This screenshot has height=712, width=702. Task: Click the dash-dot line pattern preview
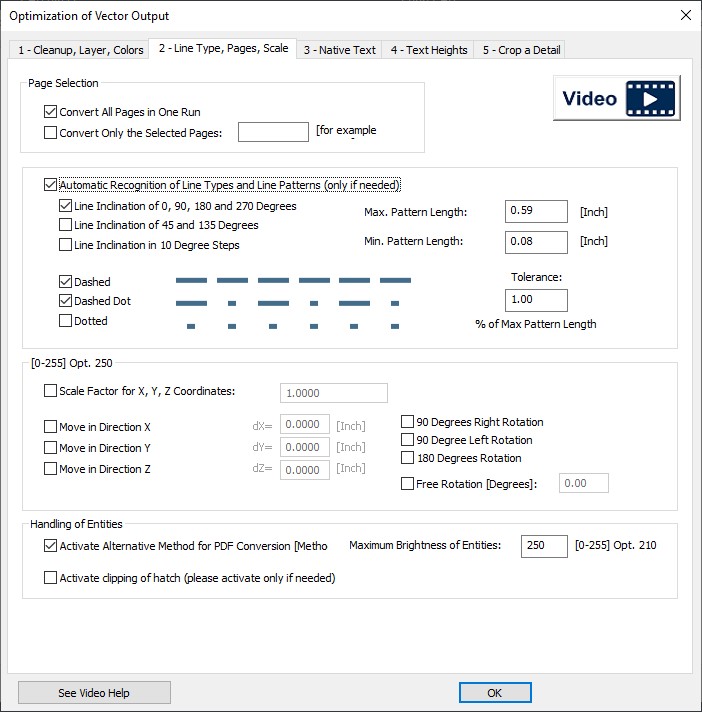(x=287, y=303)
